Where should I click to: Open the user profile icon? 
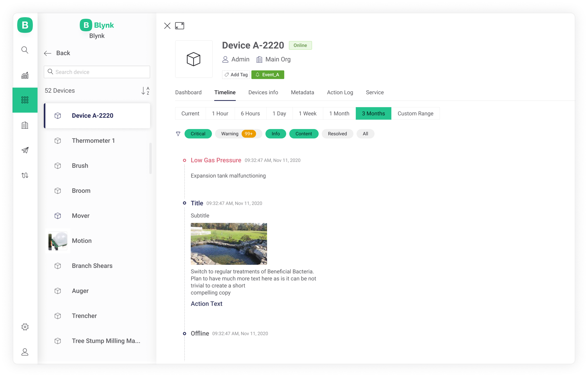pos(25,352)
